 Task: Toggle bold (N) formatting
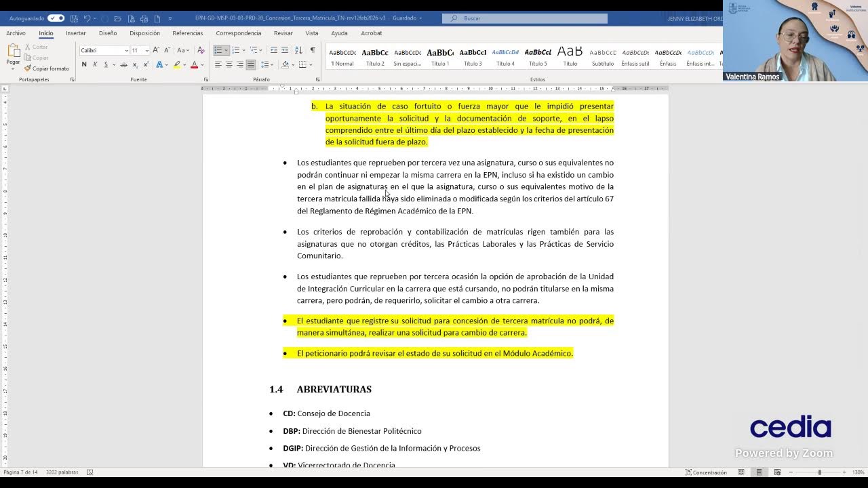(x=84, y=64)
